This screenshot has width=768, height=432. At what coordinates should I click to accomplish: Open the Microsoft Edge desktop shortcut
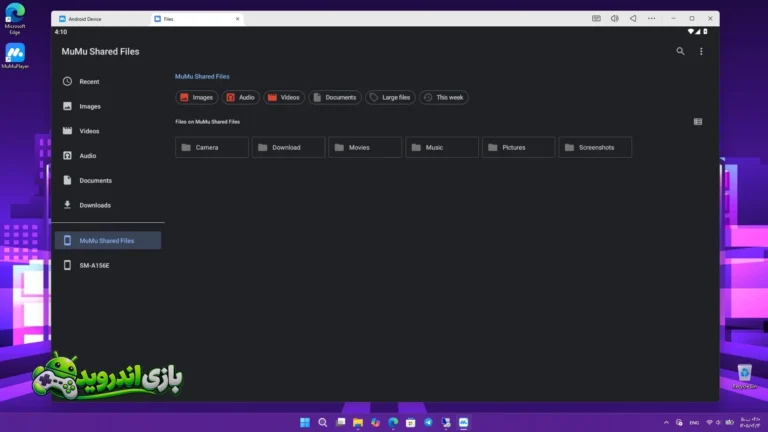point(15,19)
